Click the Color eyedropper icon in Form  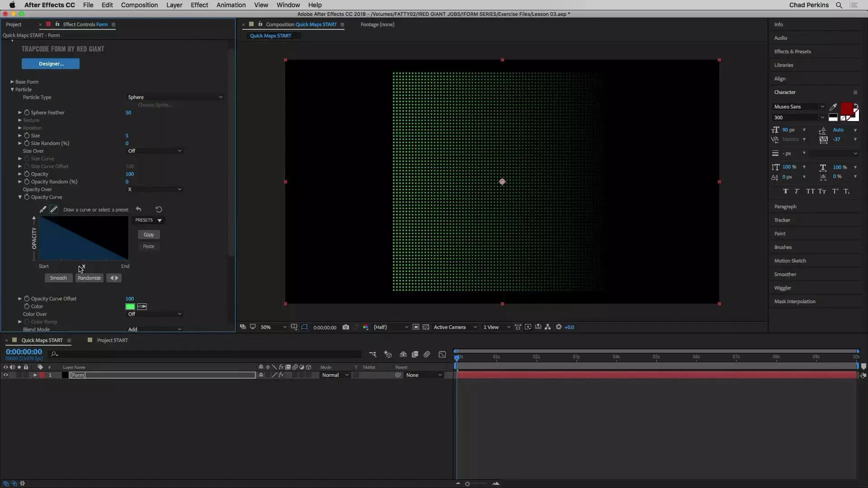(x=142, y=306)
